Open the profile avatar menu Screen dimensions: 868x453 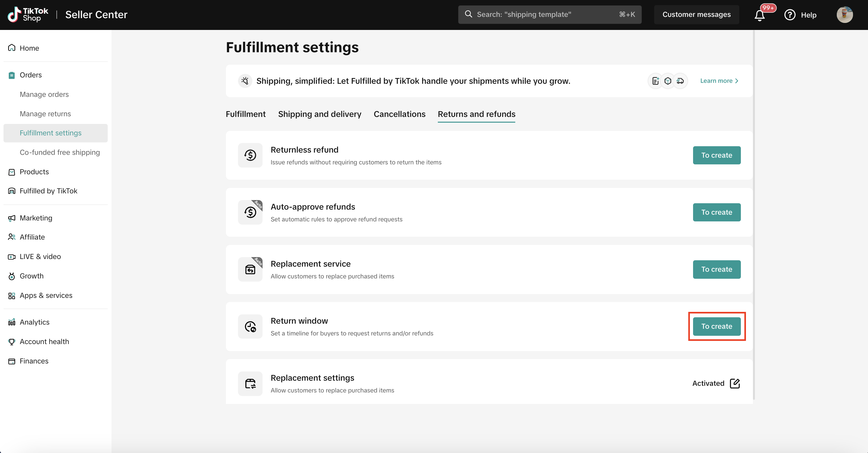pyautogui.click(x=844, y=15)
